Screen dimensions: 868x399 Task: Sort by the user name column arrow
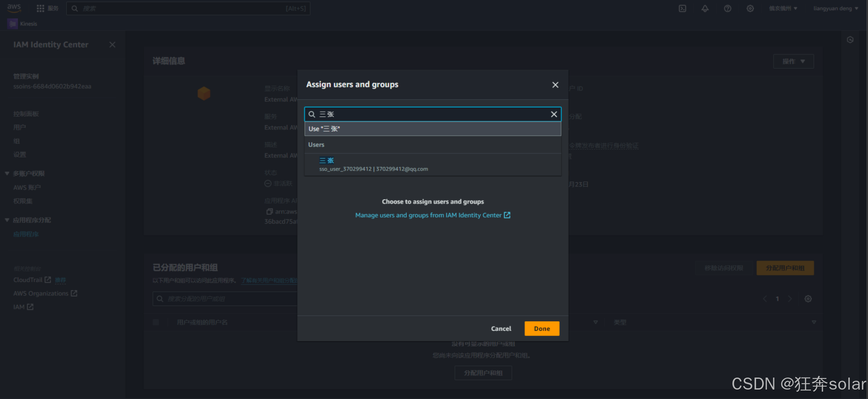pos(595,322)
